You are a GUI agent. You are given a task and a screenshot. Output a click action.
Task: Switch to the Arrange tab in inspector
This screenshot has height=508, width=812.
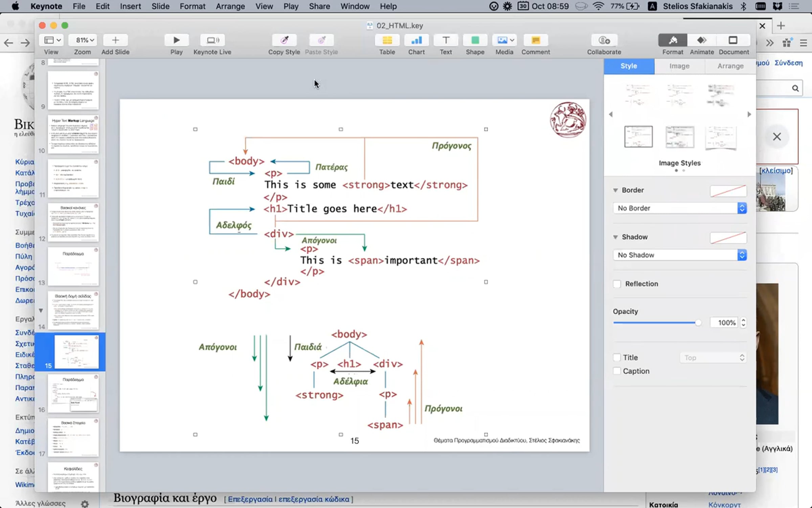[x=730, y=66]
